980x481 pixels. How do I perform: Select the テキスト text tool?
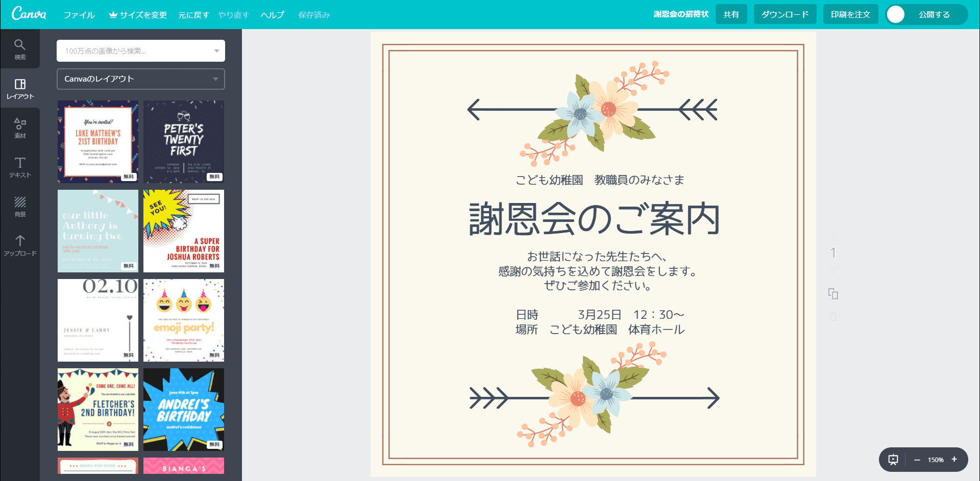(x=20, y=167)
